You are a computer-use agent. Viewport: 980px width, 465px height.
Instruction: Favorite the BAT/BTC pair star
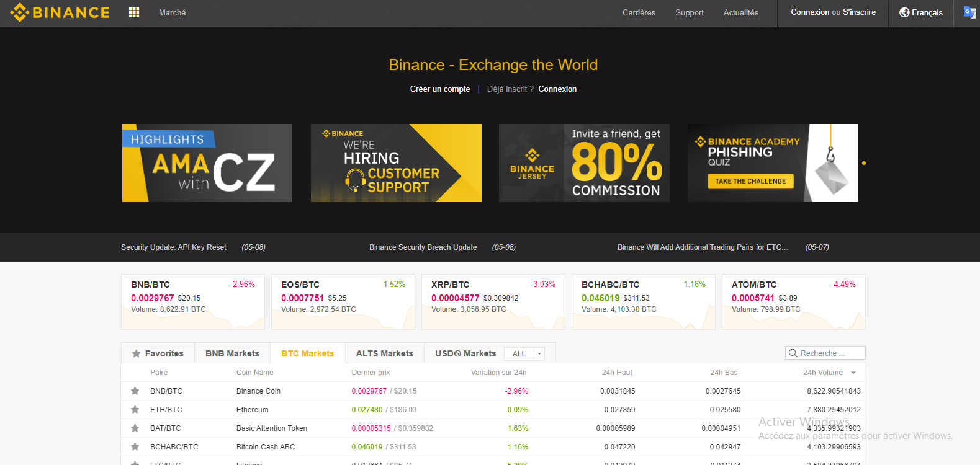coord(135,428)
